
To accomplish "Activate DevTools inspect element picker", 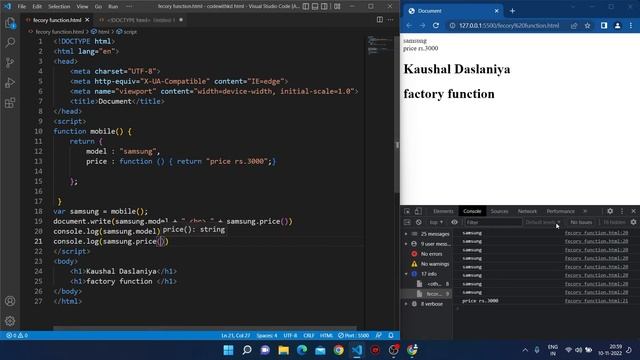I will tap(407, 211).
